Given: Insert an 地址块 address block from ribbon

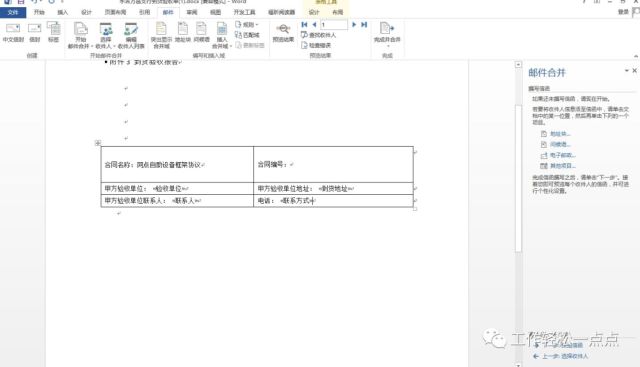Looking at the screenshot, I should click(183, 32).
